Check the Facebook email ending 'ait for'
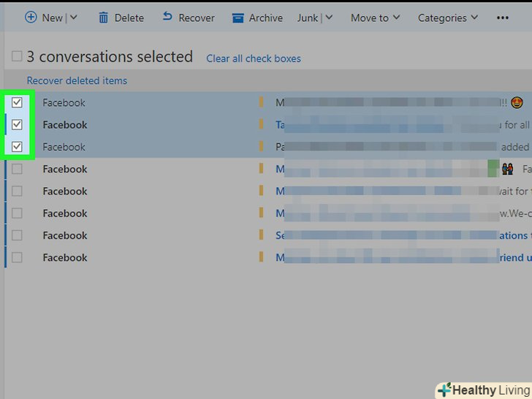This screenshot has width=532, height=399. click(17, 191)
